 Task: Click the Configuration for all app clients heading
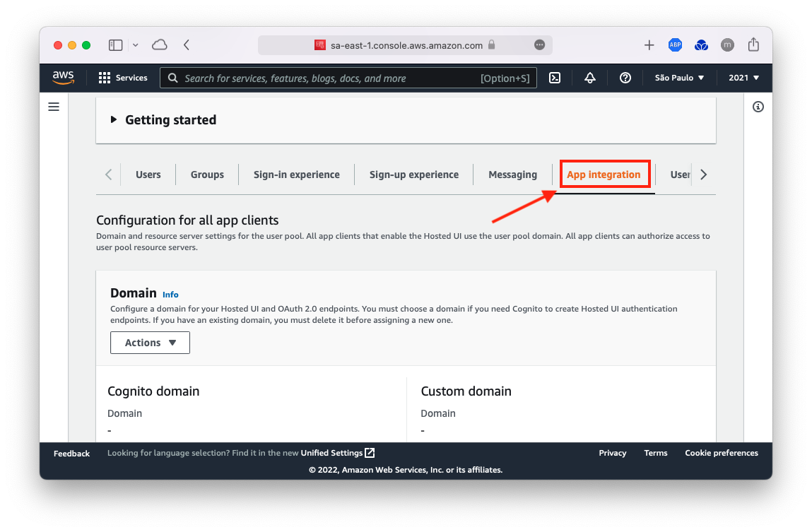187,220
